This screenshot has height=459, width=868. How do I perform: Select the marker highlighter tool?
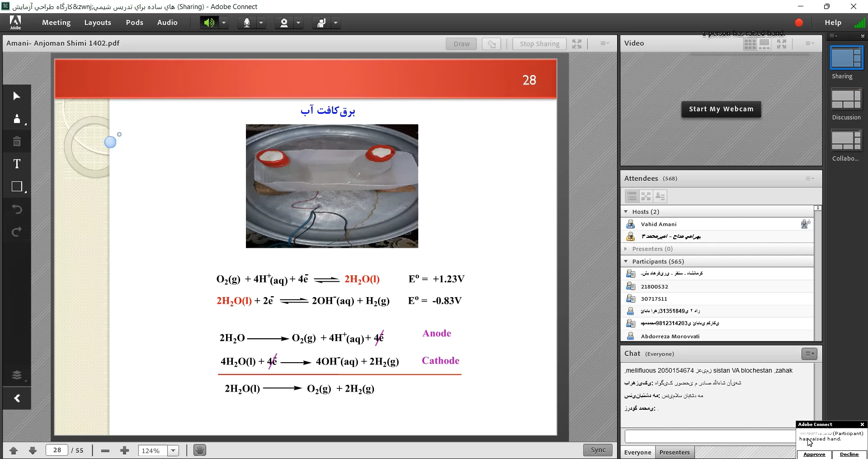tap(17, 119)
